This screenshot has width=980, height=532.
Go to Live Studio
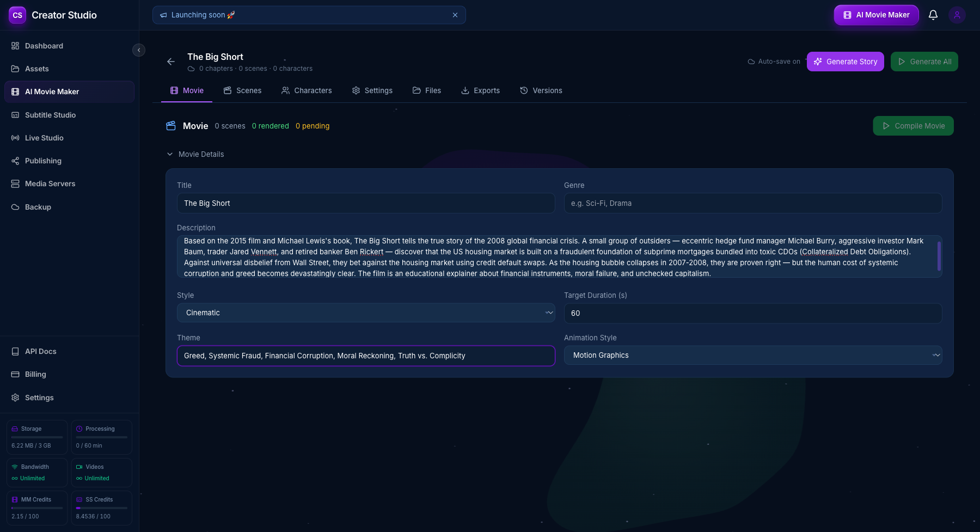point(69,138)
